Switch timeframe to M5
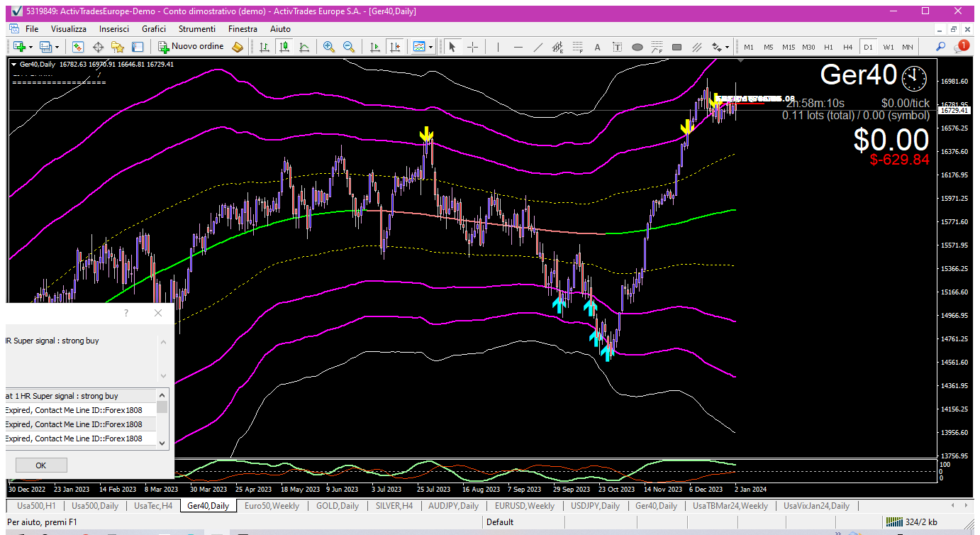980x535 pixels. pyautogui.click(x=769, y=47)
